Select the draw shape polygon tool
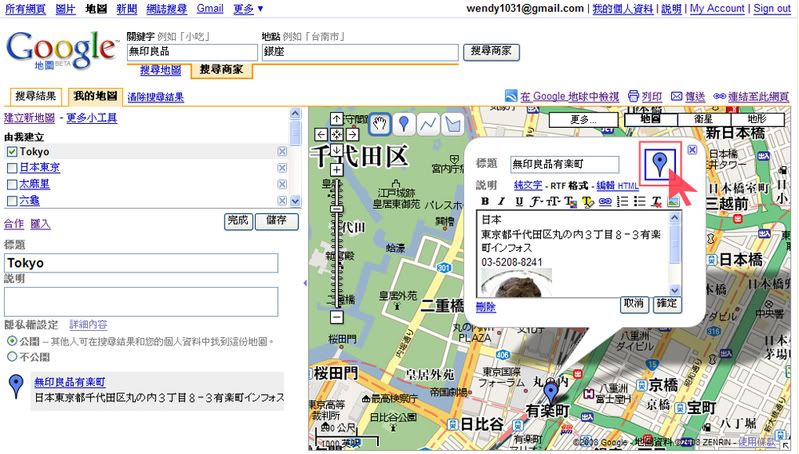This screenshot has height=454, width=799. point(453,124)
